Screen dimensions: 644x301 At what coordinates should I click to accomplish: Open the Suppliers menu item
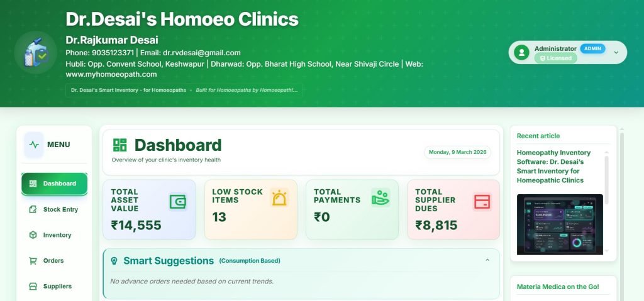[x=55, y=287]
